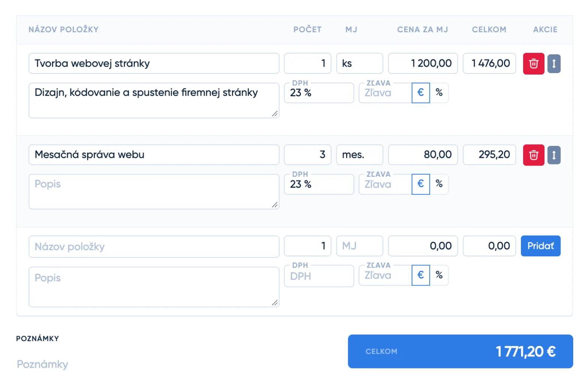This screenshot has width=588, height=392.
Task: Open empty DPH field in new row
Action: 319,276
